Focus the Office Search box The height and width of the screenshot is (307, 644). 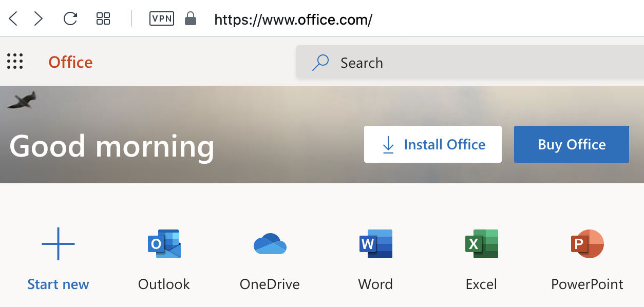tap(470, 63)
